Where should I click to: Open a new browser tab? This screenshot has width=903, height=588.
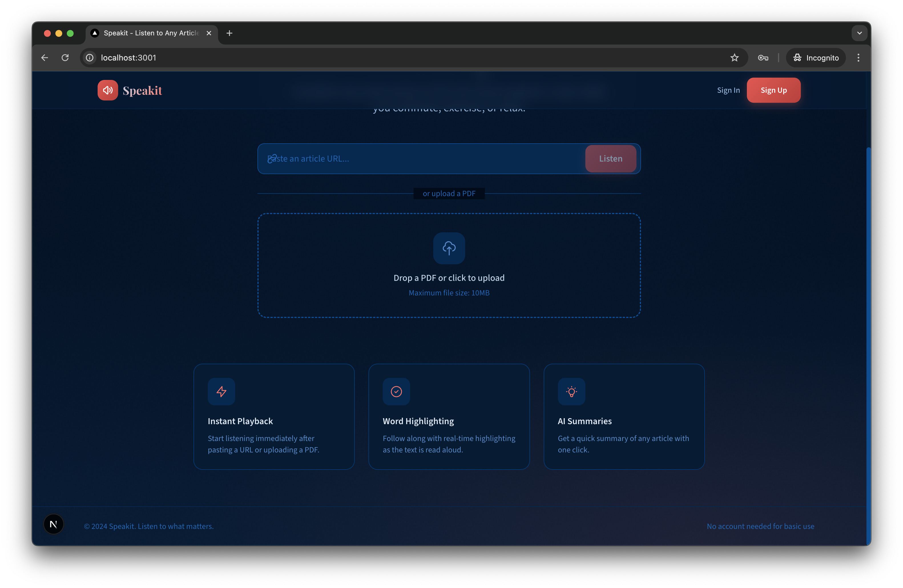229,33
